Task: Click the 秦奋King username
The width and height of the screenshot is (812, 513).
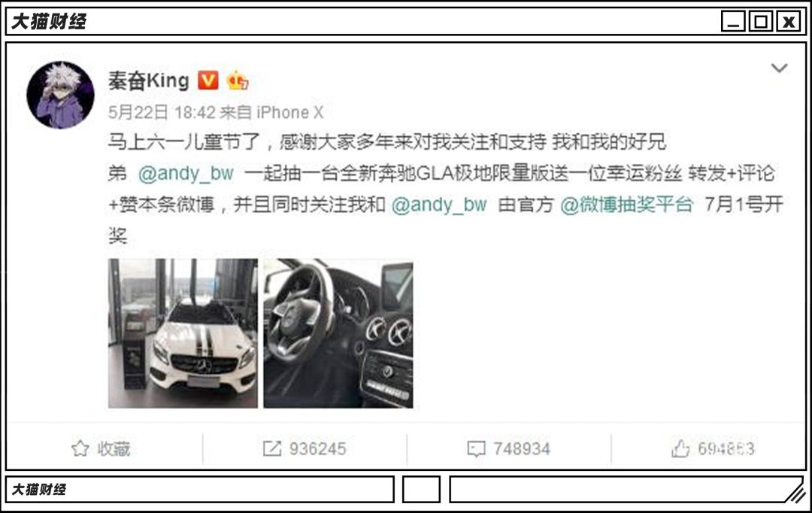Action: pos(149,80)
